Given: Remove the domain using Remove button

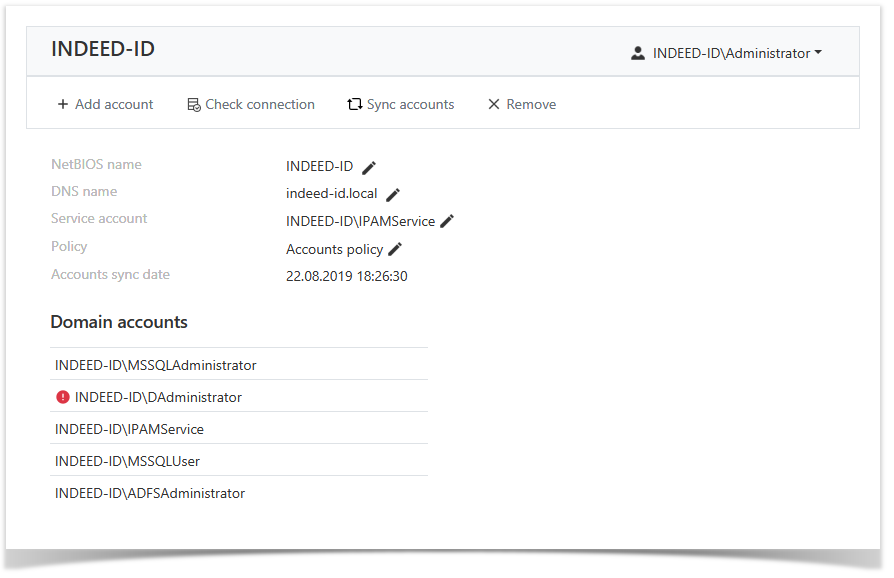Looking at the screenshot, I should [x=521, y=104].
